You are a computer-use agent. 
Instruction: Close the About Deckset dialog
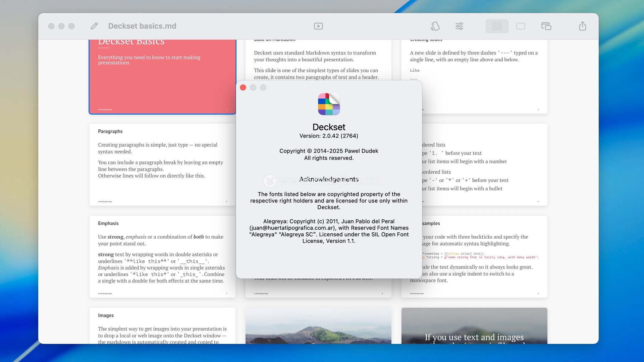(x=243, y=87)
